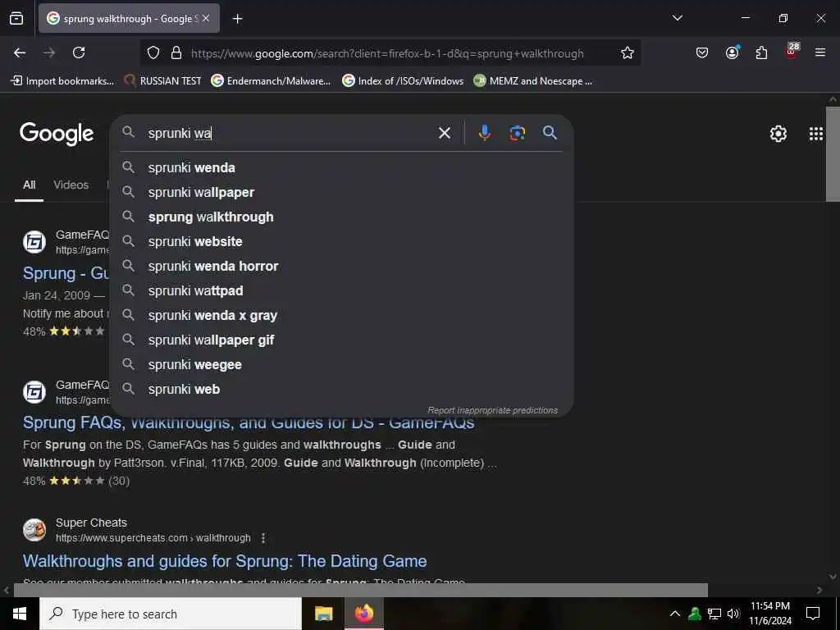
Task: Choose the 'sprunki web' suggestion
Action: click(x=342, y=390)
